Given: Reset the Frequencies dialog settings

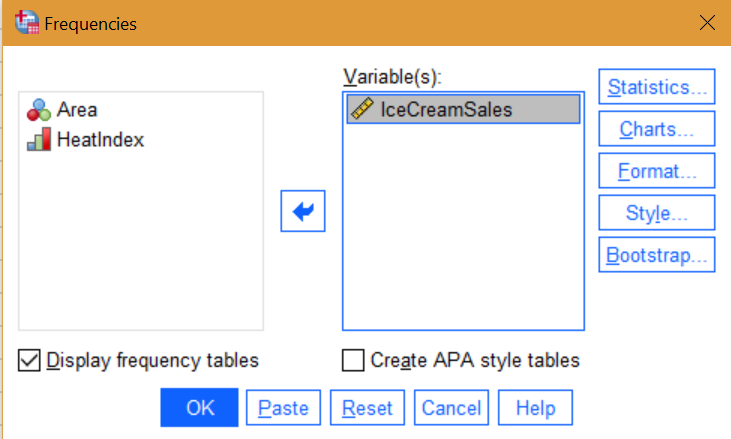Looking at the screenshot, I should (x=368, y=408).
